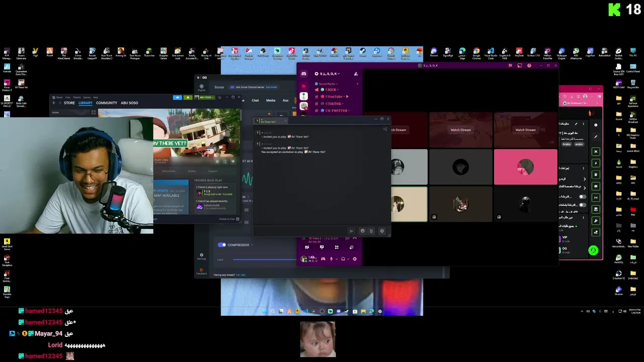Click Steam announcements megaphone button

pyautogui.click(x=177, y=98)
